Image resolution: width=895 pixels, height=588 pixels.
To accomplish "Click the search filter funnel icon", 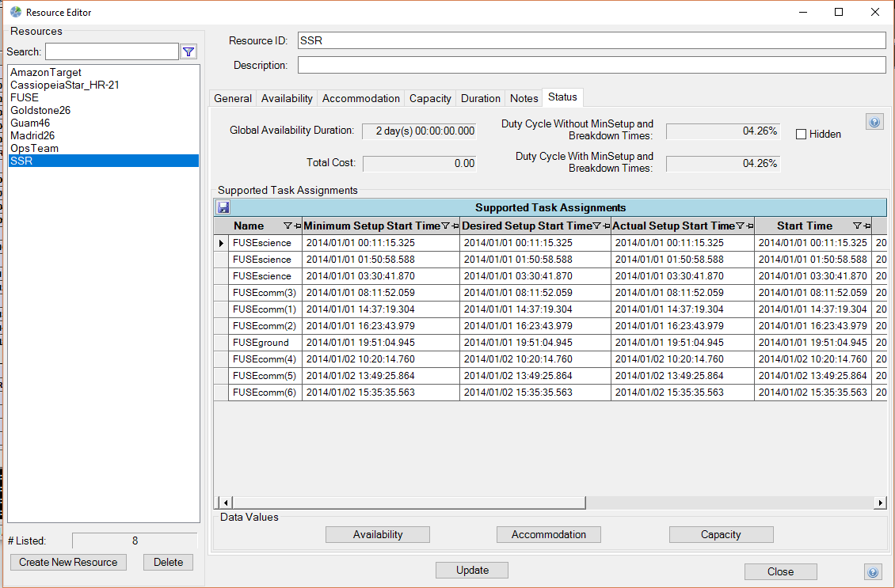I will click(189, 52).
